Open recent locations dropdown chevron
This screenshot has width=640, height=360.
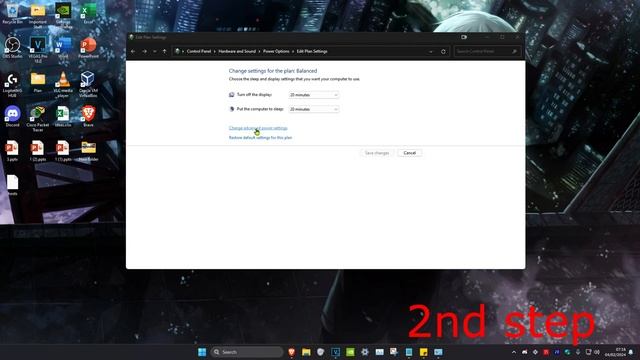click(155, 51)
